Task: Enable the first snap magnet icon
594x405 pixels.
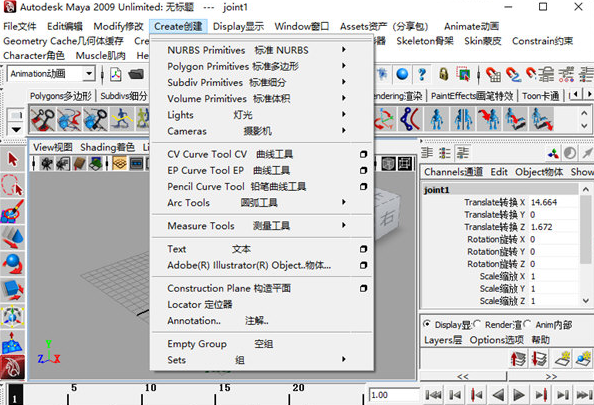Action: (493, 74)
